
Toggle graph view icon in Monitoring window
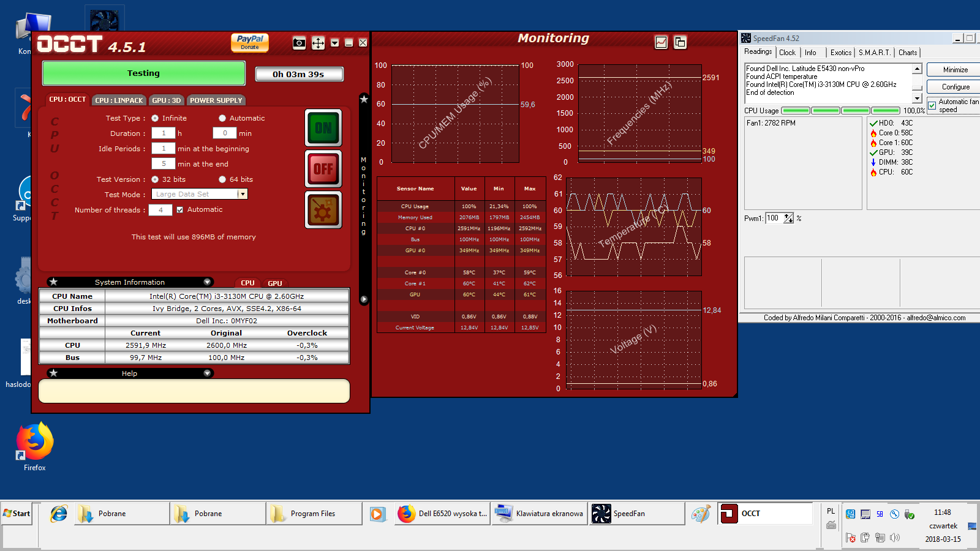click(x=661, y=42)
